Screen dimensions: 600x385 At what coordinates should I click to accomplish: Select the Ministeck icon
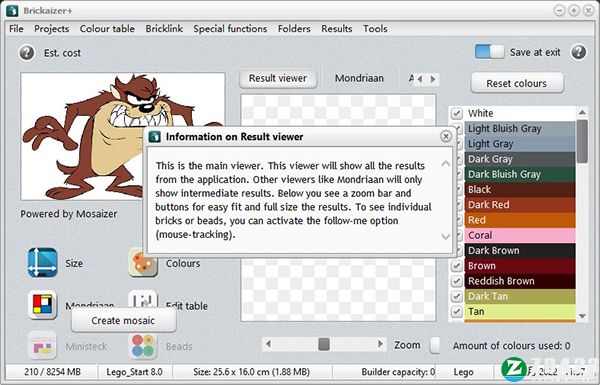pyautogui.click(x=42, y=346)
